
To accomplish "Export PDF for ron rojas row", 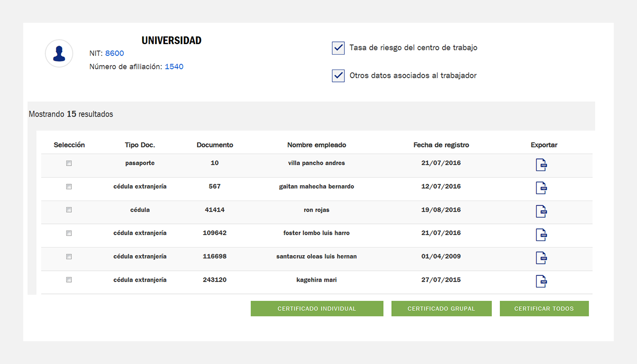I will coord(541,211).
